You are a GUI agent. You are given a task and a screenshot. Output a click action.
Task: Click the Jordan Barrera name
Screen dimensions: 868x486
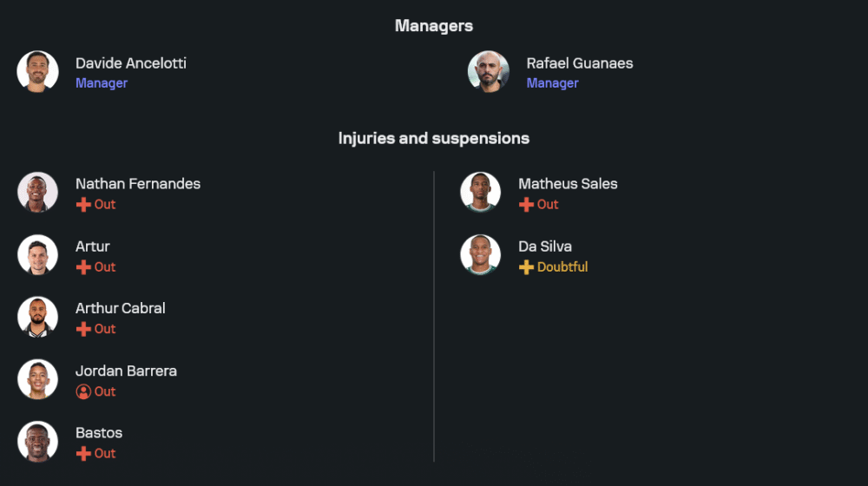click(x=126, y=371)
